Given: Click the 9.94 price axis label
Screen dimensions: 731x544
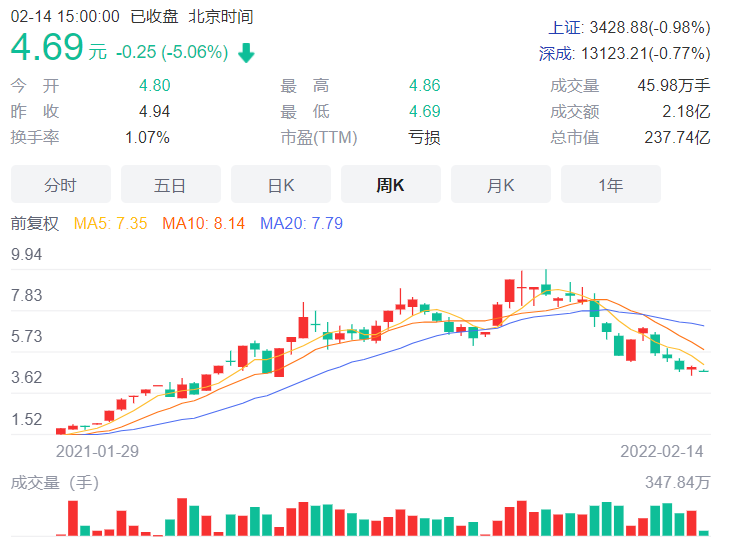Looking at the screenshot, I should [27, 255].
